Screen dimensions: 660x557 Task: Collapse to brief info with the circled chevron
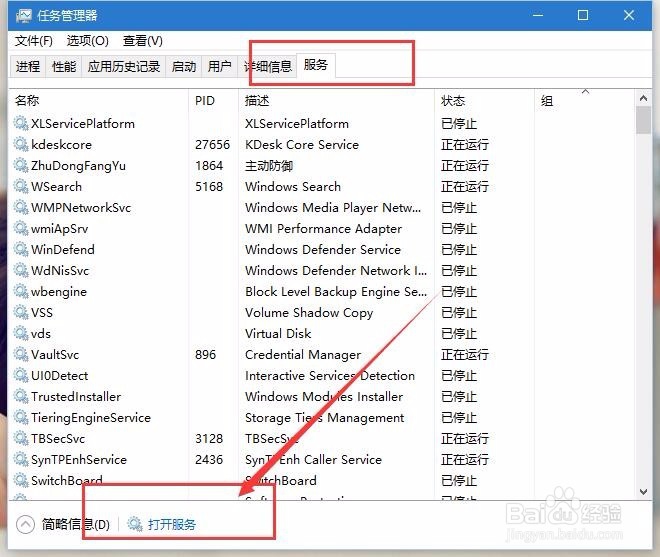[x=25, y=525]
